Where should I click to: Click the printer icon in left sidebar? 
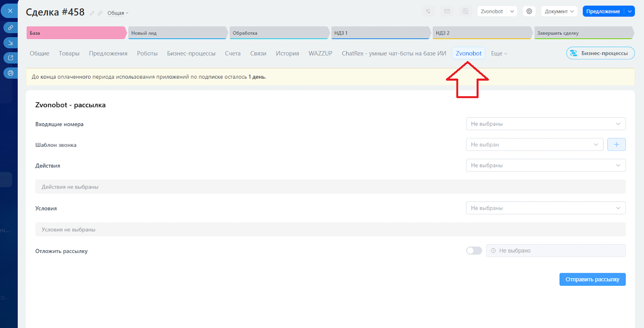tap(11, 73)
